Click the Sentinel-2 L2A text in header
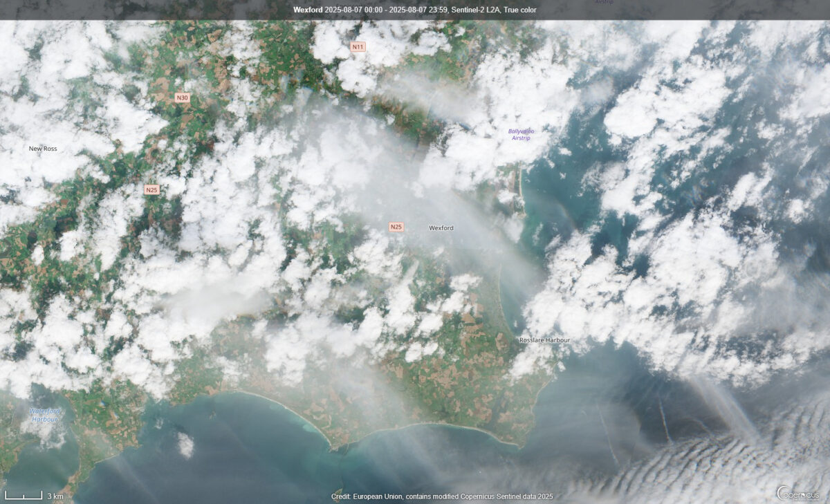This screenshot has width=830, height=504. pyautogui.click(x=476, y=10)
